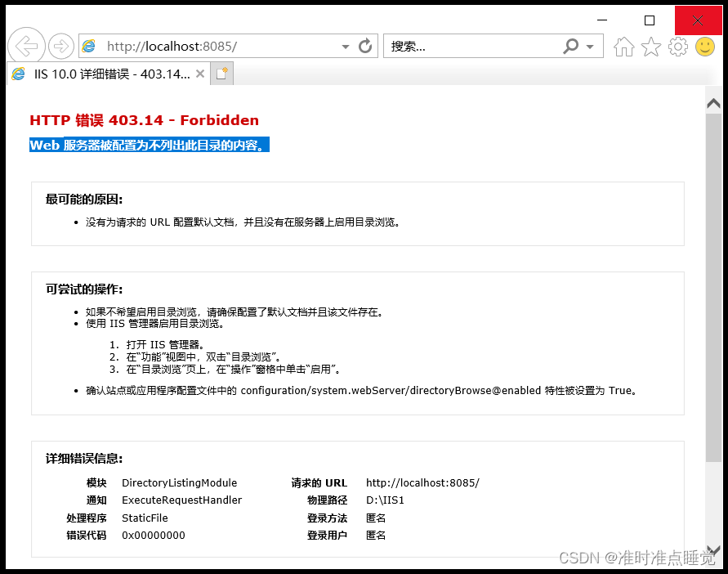Click the 可尝试的操作 heading
Image resolution: width=728 pixels, height=574 pixels.
pyautogui.click(x=84, y=289)
